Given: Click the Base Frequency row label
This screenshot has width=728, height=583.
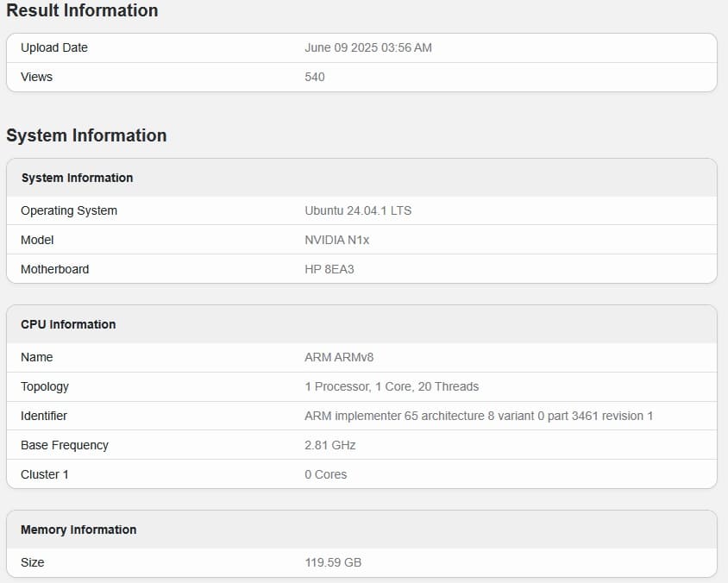Looking at the screenshot, I should (65, 445).
